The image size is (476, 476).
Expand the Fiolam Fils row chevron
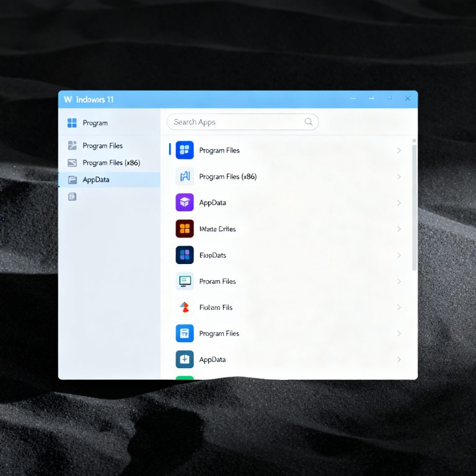point(399,307)
